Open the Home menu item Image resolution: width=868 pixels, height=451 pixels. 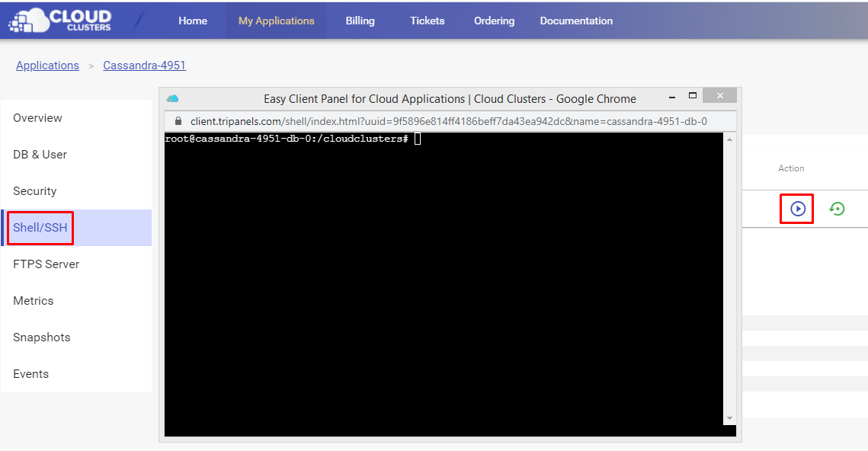tap(193, 21)
